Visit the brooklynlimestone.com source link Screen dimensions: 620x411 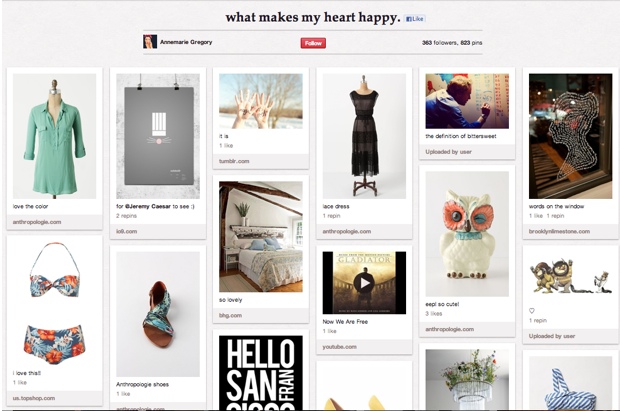(x=559, y=231)
